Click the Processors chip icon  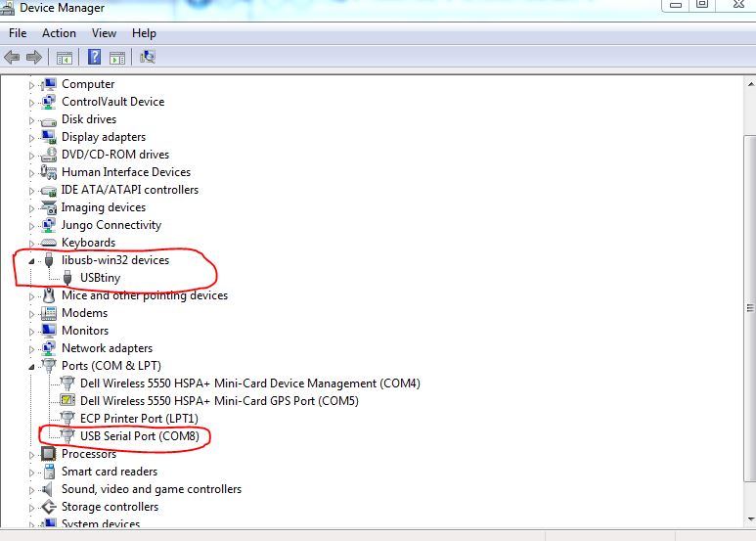49,454
